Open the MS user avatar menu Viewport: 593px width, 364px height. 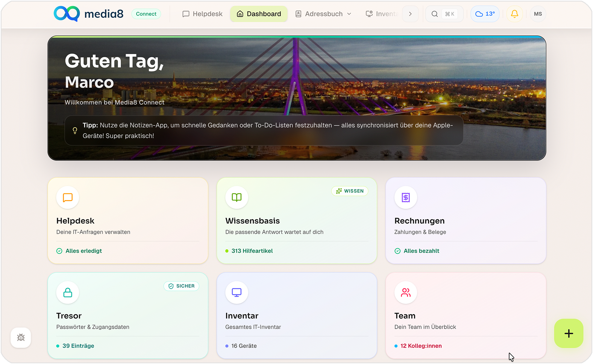(538, 14)
